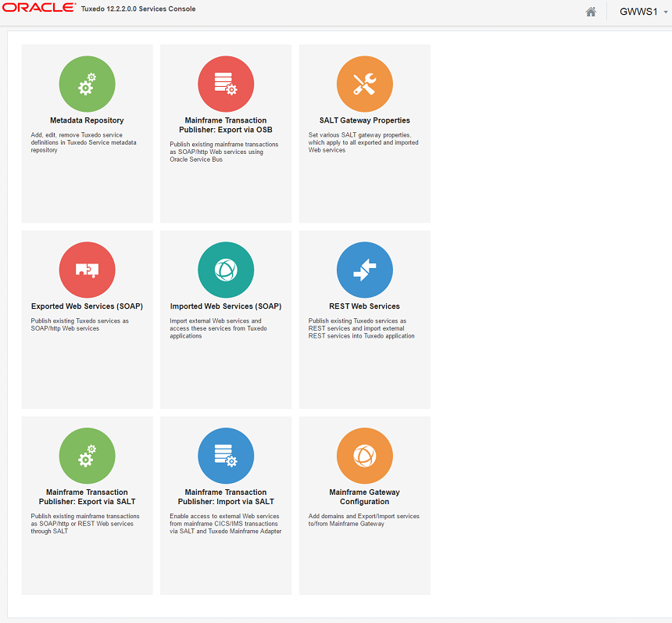The image size is (672, 623).
Task: Open the SALT Gateway Properties title
Action: [365, 120]
